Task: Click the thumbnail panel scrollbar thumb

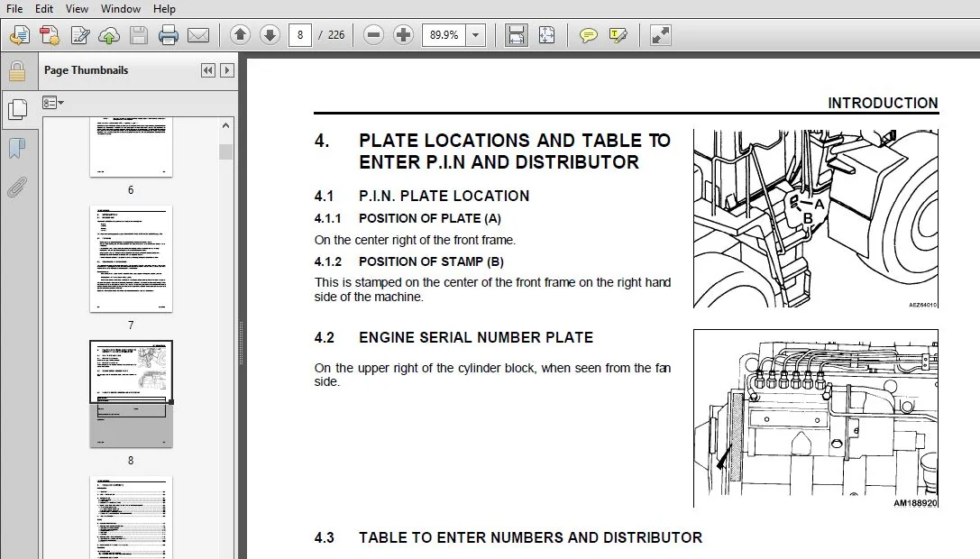Action: click(225, 152)
